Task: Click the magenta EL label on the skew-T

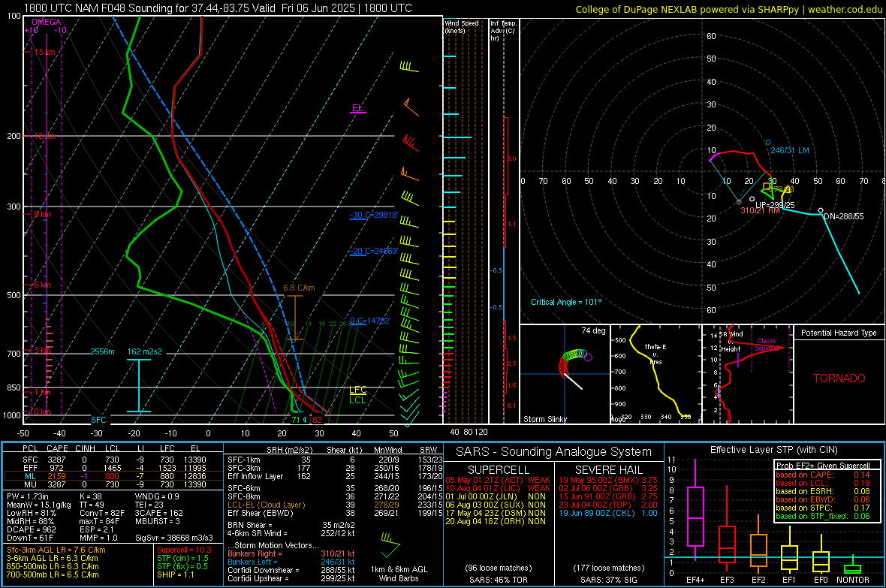Action: click(357, 108)
